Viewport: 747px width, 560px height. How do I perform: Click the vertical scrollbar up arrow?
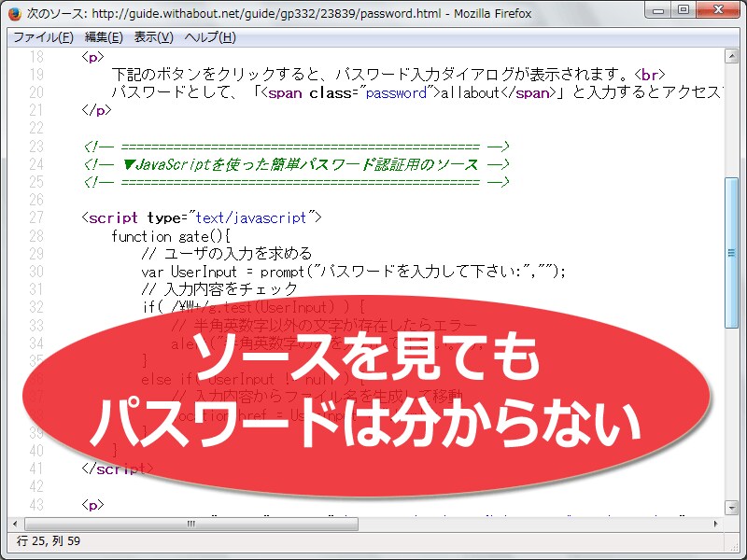(x=732, y=56)
